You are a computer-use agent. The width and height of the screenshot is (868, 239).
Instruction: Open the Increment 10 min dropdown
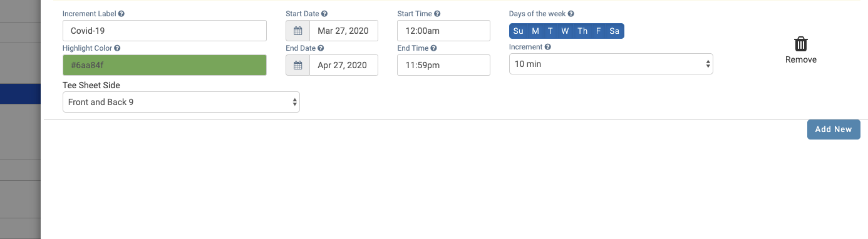click(611, 64)
